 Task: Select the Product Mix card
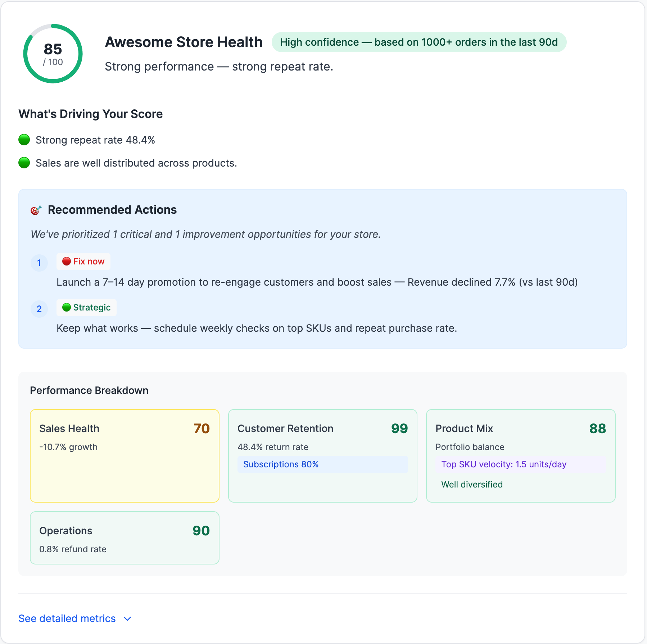[x=520, y=455]
